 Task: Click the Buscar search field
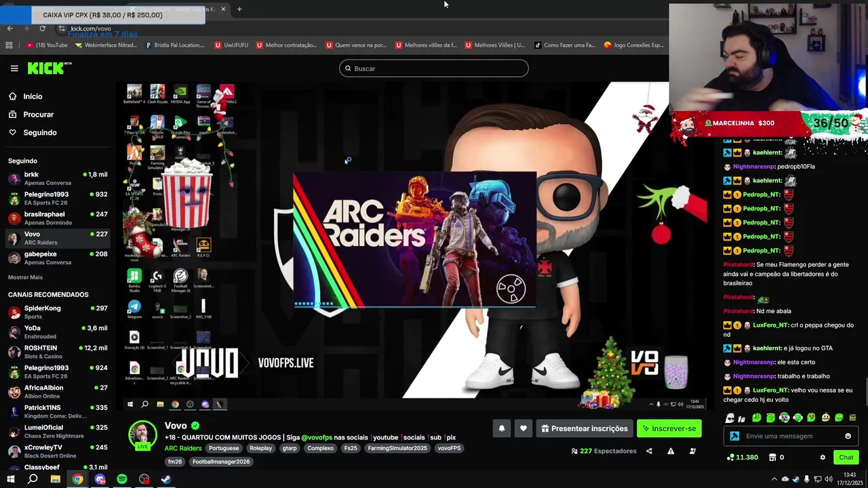[x=434, y=68]
